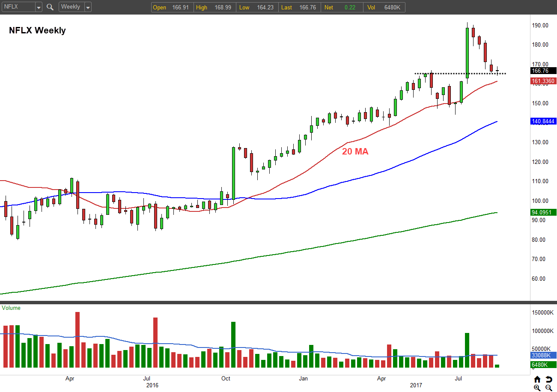Zoom in with the plus magnifier icon

click(x=537, y=388)
